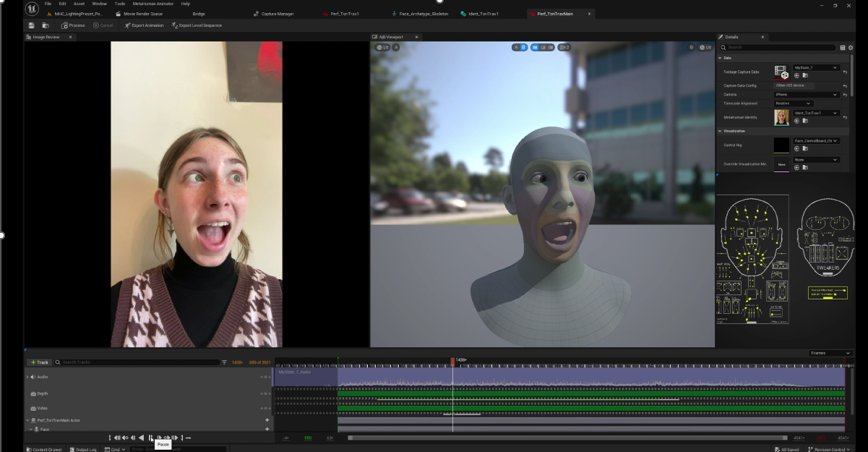Image resolution: width=868 pixels, height=452 pixels.
Task: Switch to the Capture Manager tab
Action: click(278, 14)
